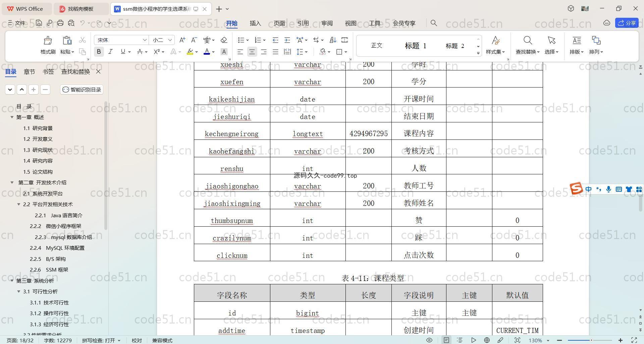Image resolution: width=644 pixels, height=344 pixels.
Task: Toggle Italic formatting
Action: [110, 52]
